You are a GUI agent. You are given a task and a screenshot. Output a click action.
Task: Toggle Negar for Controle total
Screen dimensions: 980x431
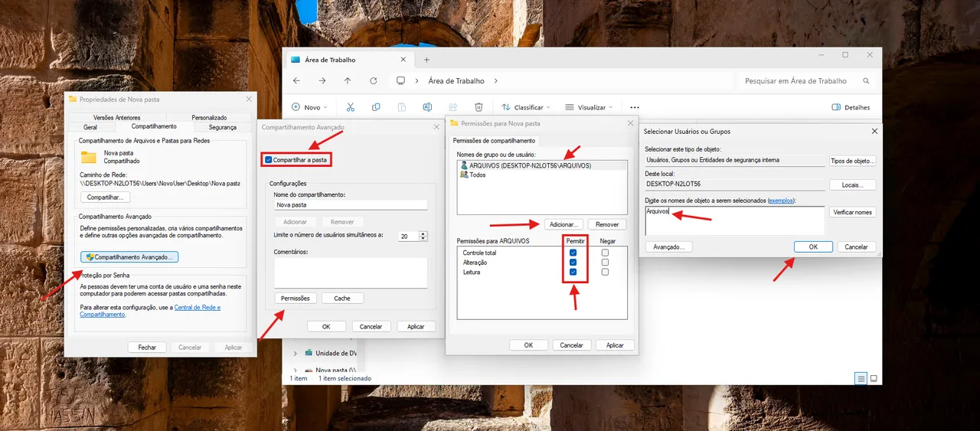pyautogui.click(x=605, y=253)
